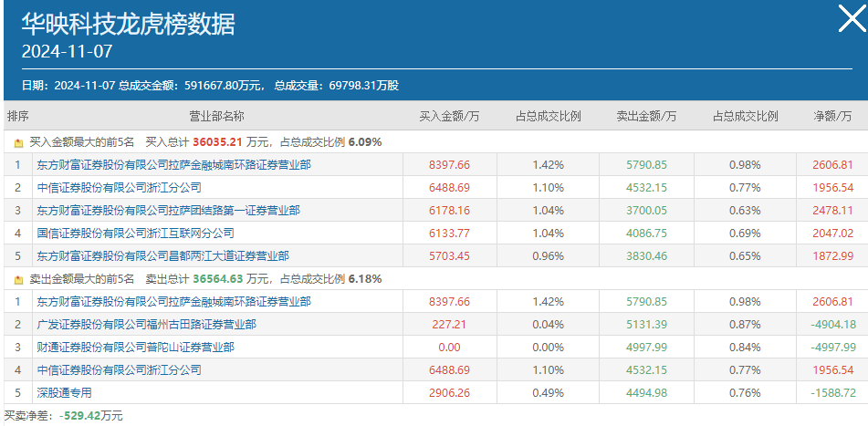Click 占总成交比例 header right of 卖出金额/万
This screenshot has width=868, height=426.
pyautogui.click(x=745, y=116)
